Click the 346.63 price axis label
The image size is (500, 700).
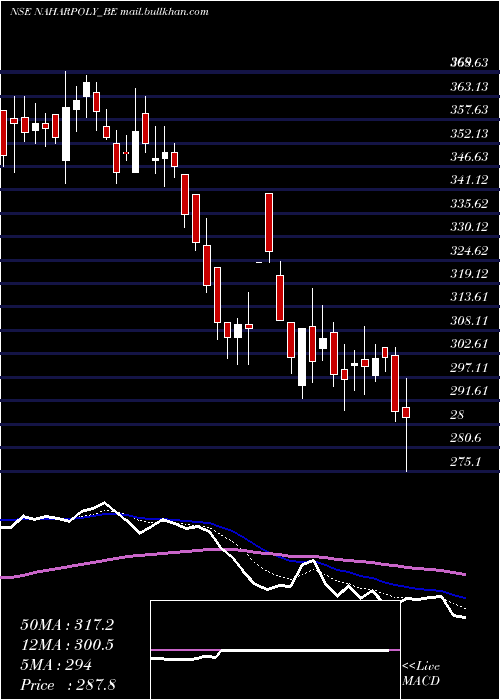click(469, 157)
